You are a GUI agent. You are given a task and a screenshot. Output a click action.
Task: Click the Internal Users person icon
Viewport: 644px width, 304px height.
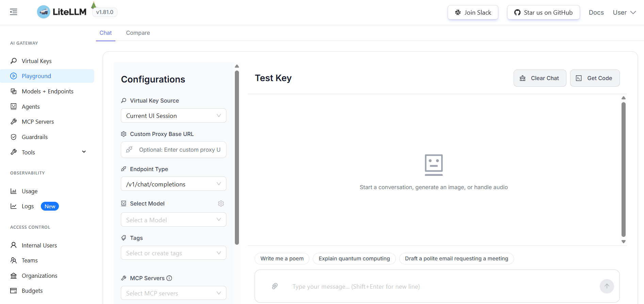(x=14, y=245)
